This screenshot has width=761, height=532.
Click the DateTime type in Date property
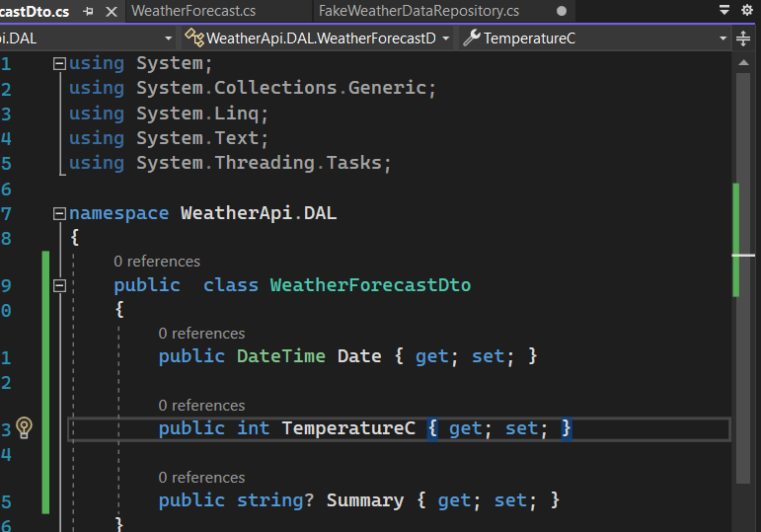pyautogui.click(x=281, y=356)
